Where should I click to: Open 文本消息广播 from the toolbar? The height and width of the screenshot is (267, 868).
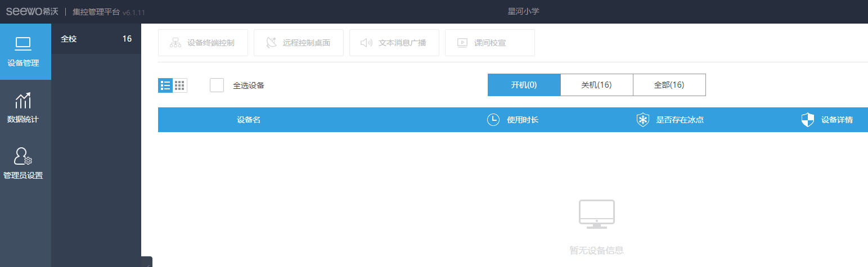(x=394, y=43)
